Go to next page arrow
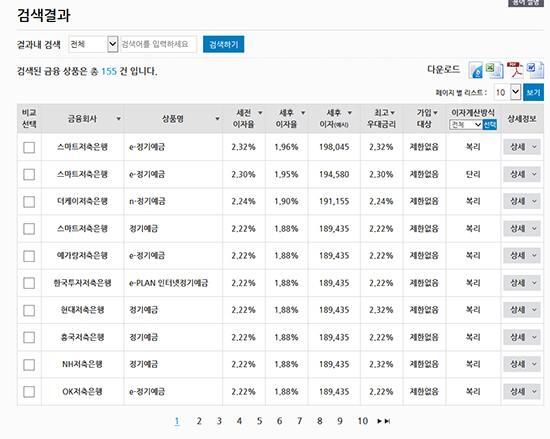Image resolution: width=550 pixels, height=439 pixels. click(x=380, y=421)
